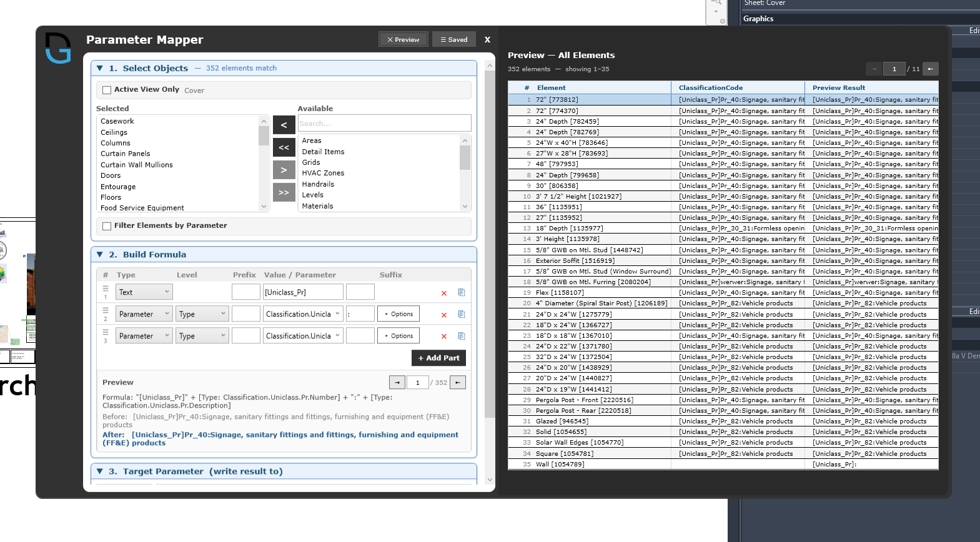This screenshot has width=980, height=542.
Task: Select Curtain Panels in the Selected list
Action: pyautogui.click(x=126, y=154)
